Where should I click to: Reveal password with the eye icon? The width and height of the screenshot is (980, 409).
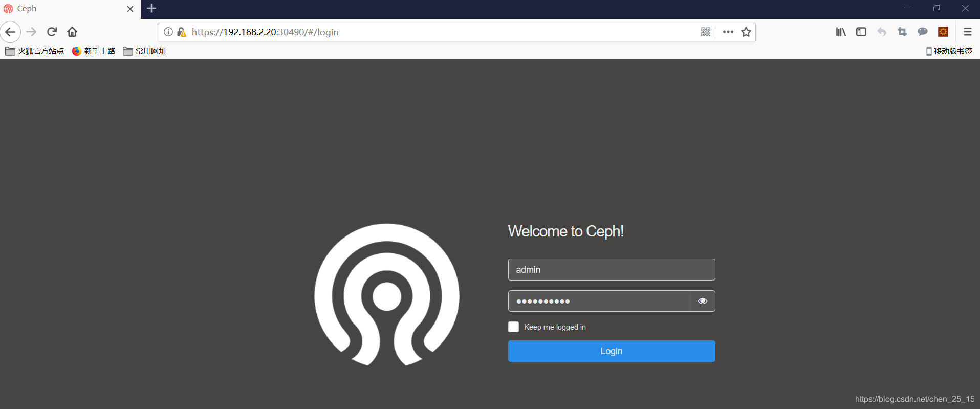coord(703,301)
